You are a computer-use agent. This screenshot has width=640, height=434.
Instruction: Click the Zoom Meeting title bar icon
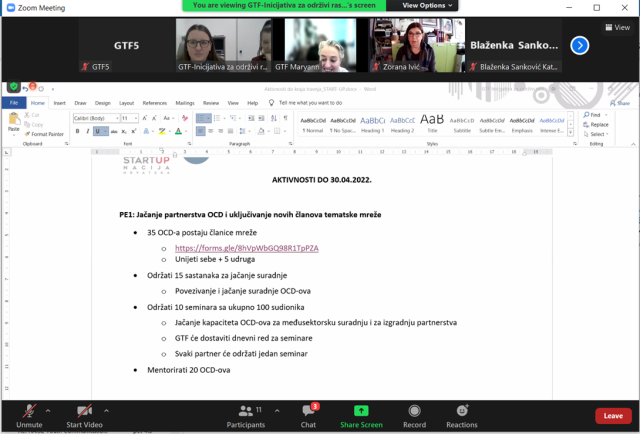coord(9,7)
